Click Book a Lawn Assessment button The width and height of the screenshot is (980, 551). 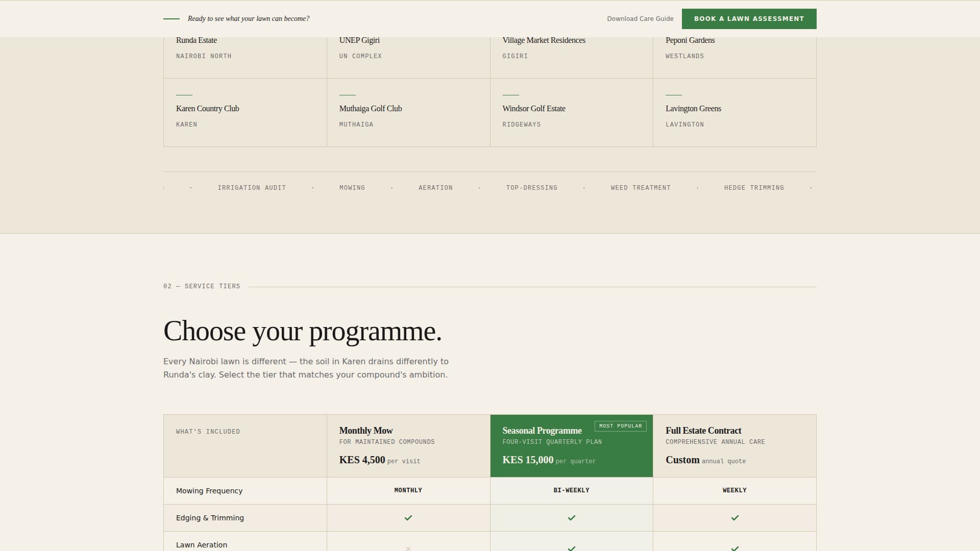pyautogui.click(x=749, y=19)
